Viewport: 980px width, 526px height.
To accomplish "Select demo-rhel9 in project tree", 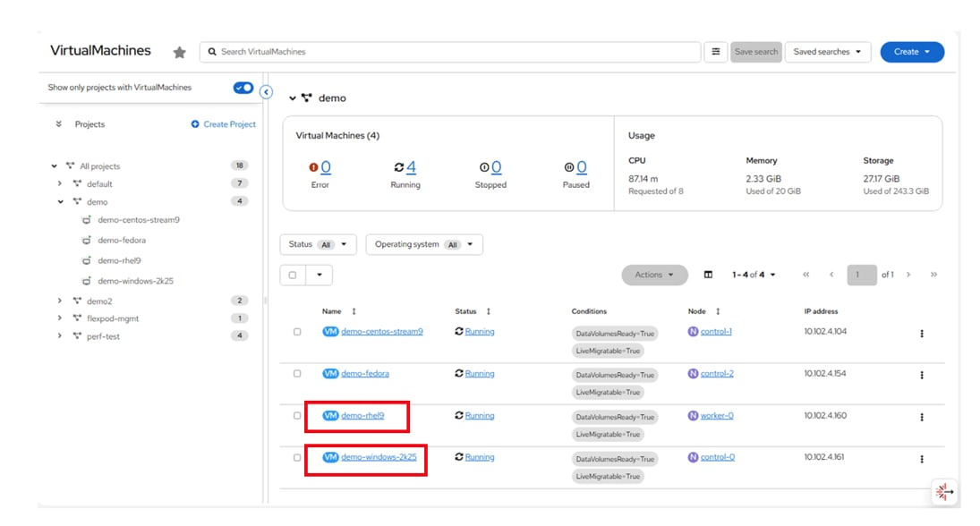I will point(119,260).
